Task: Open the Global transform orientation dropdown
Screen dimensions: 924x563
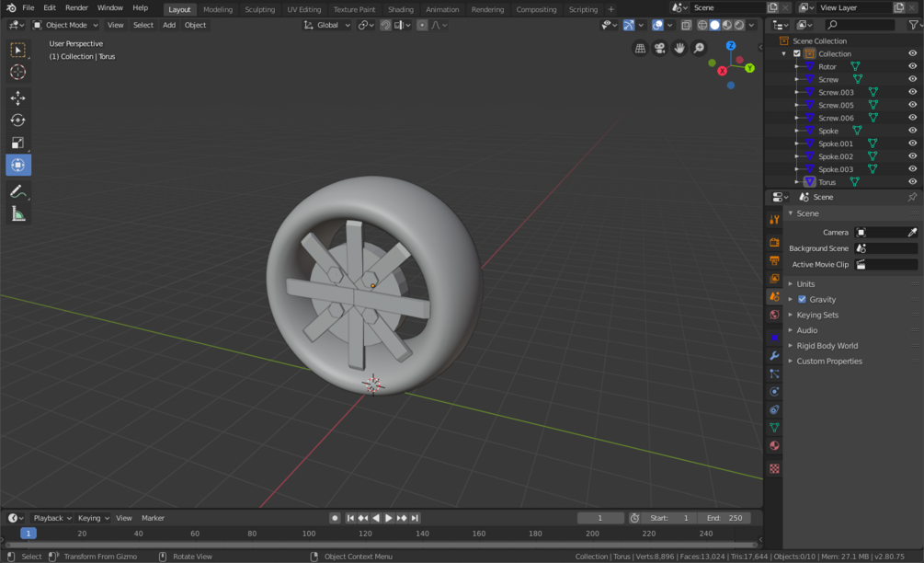Action: point(326,25)
